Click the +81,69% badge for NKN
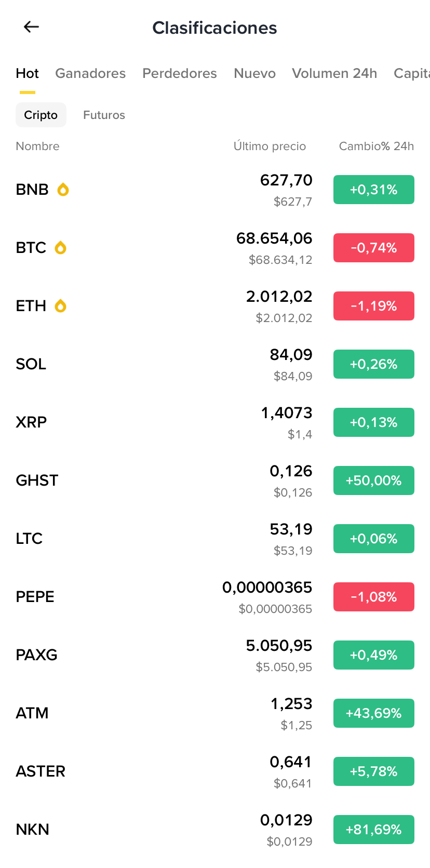The width and height of the screenshot is (430, 868). click(x=374, y=830)
